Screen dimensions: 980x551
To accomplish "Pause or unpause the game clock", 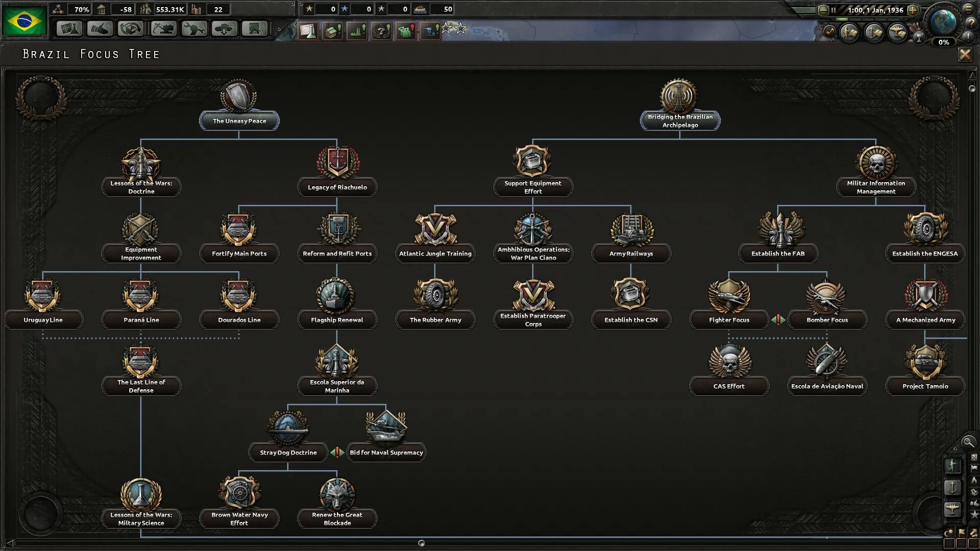I will point(834,10).
